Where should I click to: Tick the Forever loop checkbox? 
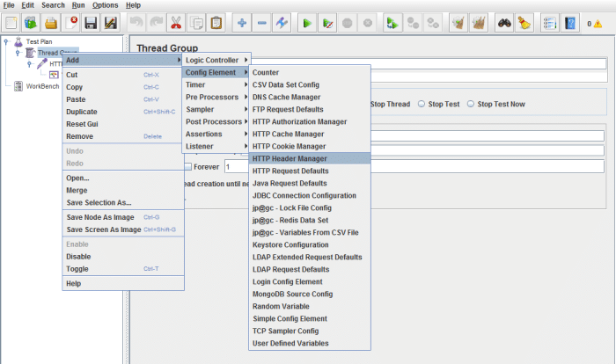187,166
